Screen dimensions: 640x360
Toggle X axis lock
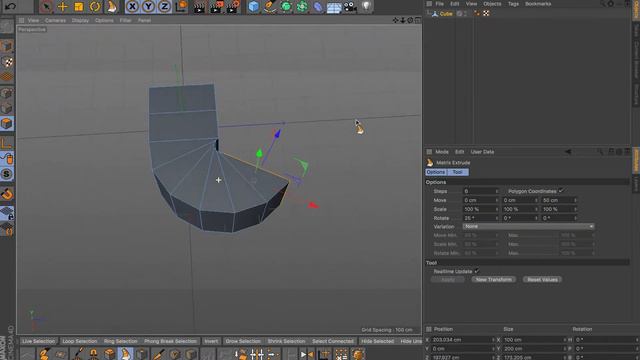(x=132, y=7)
